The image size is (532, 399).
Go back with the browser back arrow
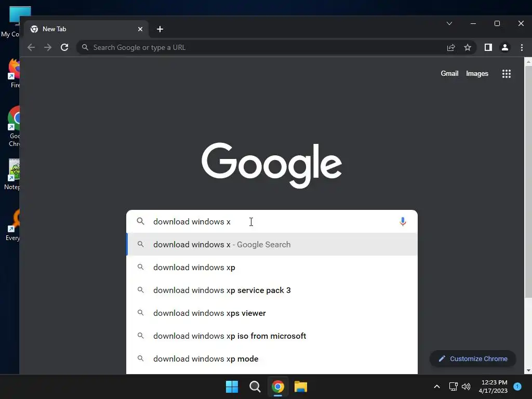pos(31,47)
